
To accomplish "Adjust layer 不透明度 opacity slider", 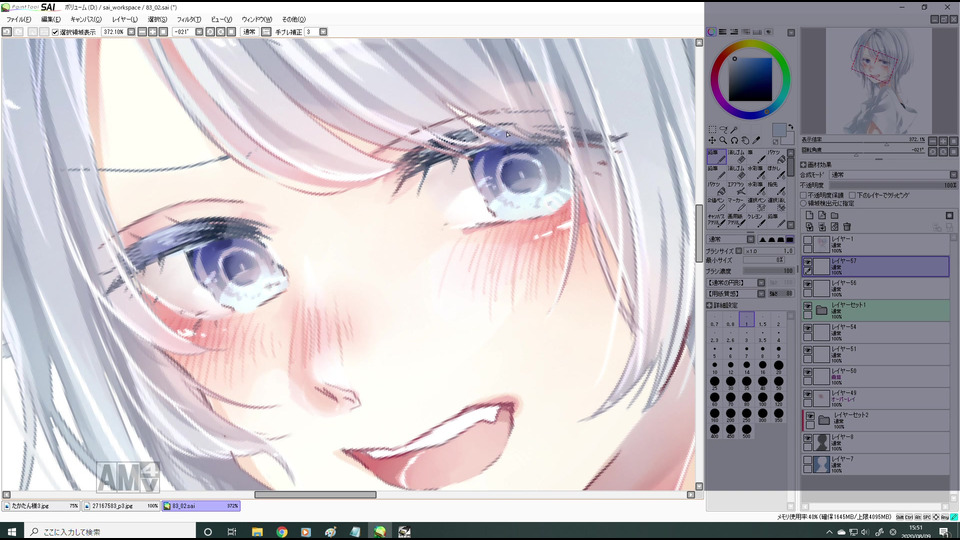I will [893, 185].
